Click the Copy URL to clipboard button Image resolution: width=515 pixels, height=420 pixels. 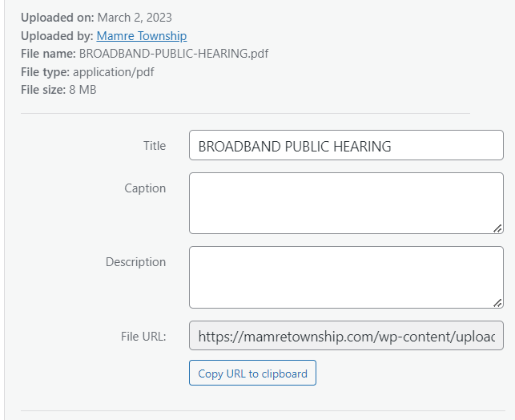(252, 374)
